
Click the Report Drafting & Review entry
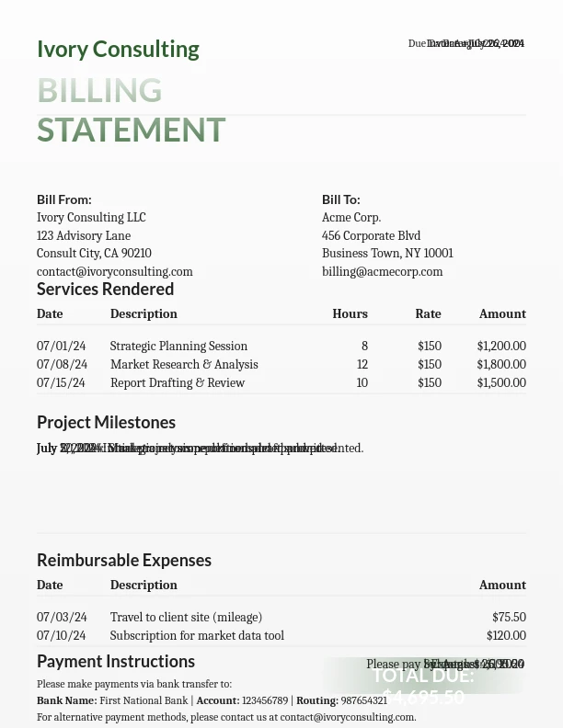[x=178, y=383]
